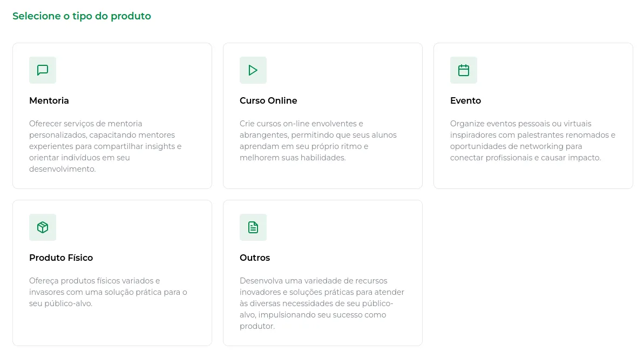Click the heading "Selecione o tipo do produto"

(82, 16)
